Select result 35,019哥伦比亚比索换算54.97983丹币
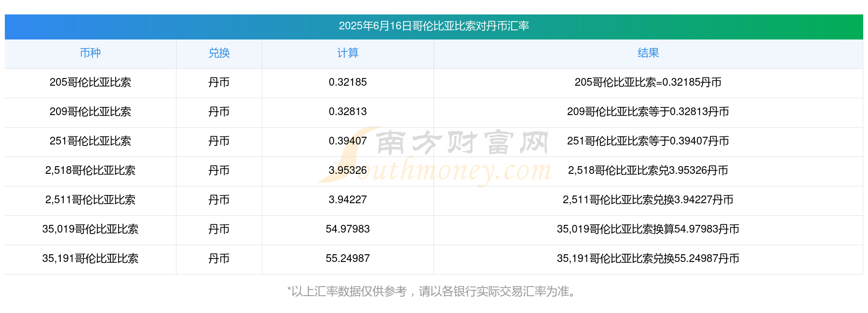This screenshot has height=313, width=868. 648,229
